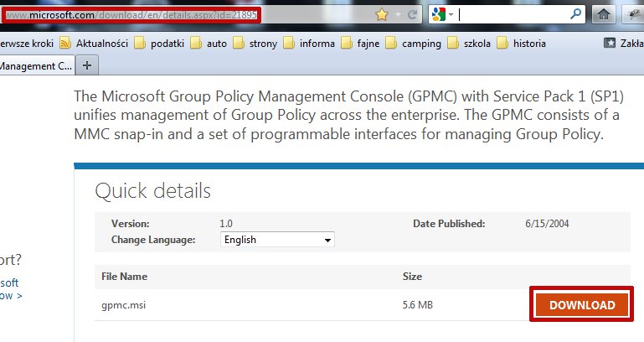Open the Change Language English dropdown
Image resolution: width=644 pixels, height=342 pixels.
(277, 239)
